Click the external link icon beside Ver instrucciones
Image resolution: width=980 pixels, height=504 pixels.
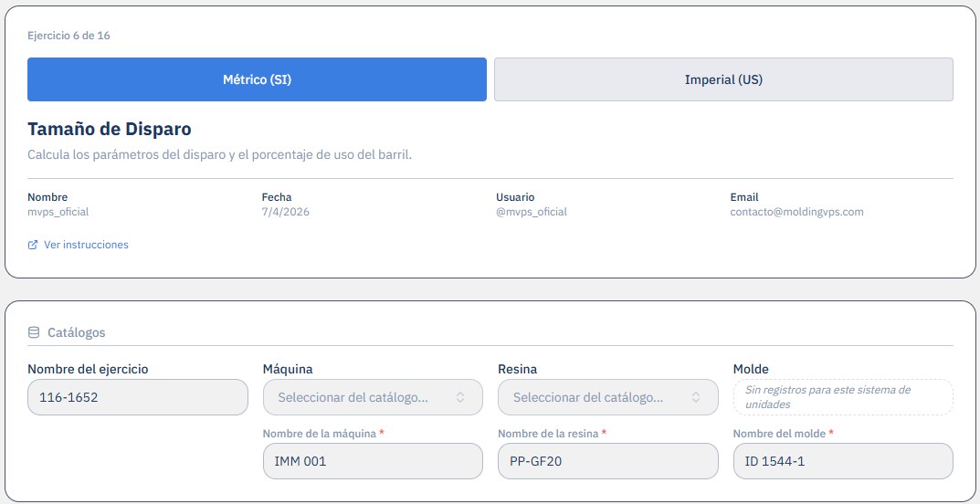coord(33,245)
